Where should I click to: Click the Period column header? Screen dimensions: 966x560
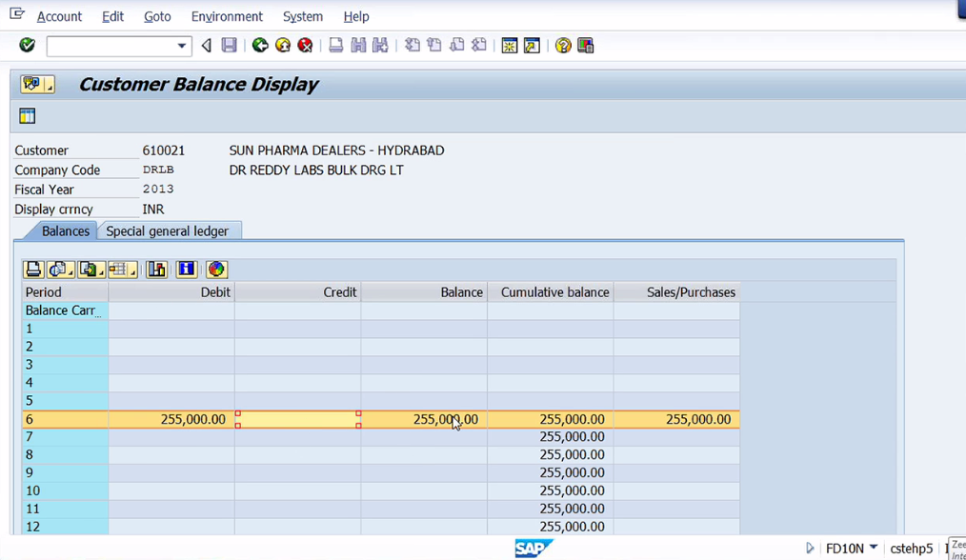(x=65, y=292)
